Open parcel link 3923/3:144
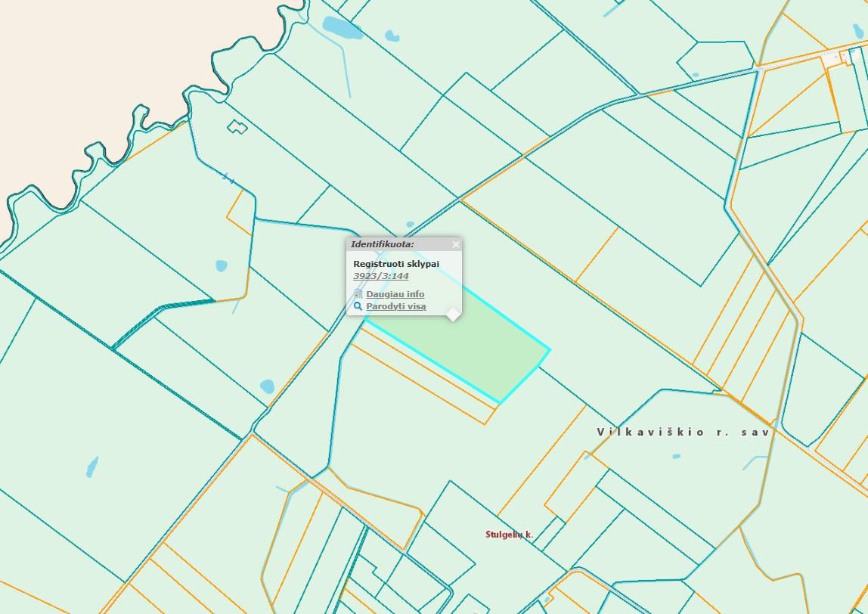The image size is (868, 614). pyautogui.click(x=381, y=276)
